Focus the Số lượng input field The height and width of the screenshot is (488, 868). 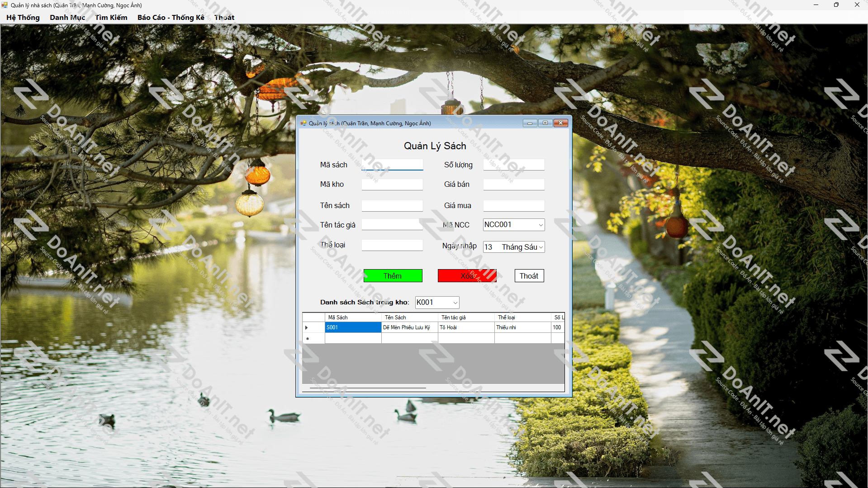(x=514, y=165)
